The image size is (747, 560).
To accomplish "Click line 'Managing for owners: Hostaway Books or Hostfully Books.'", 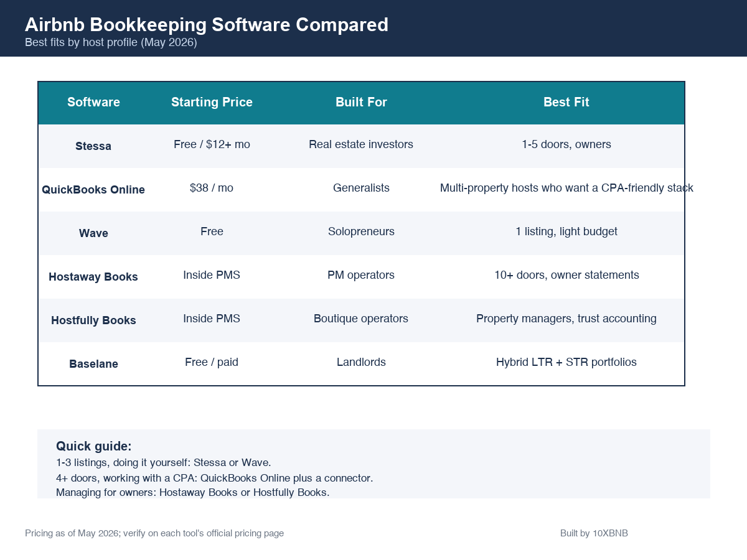I will [193, 492].
